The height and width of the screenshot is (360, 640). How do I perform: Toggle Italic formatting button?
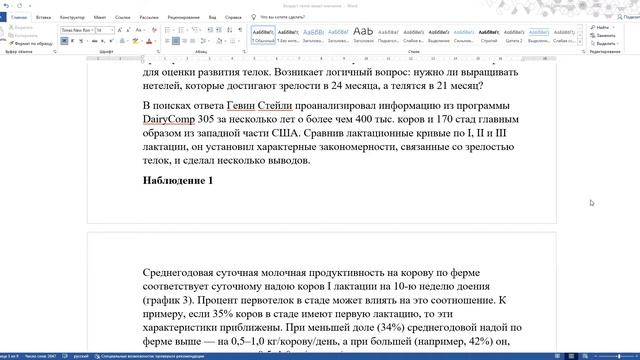(x=72, y=41)
